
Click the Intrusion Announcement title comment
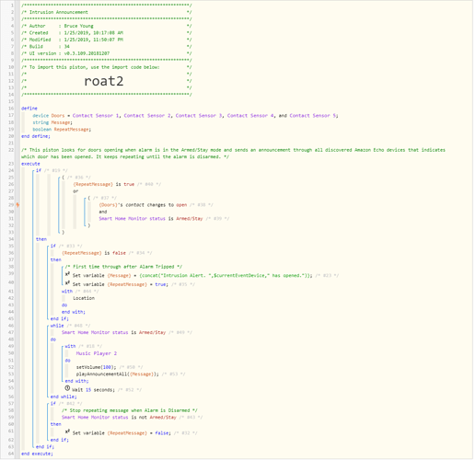coord(59,12)
